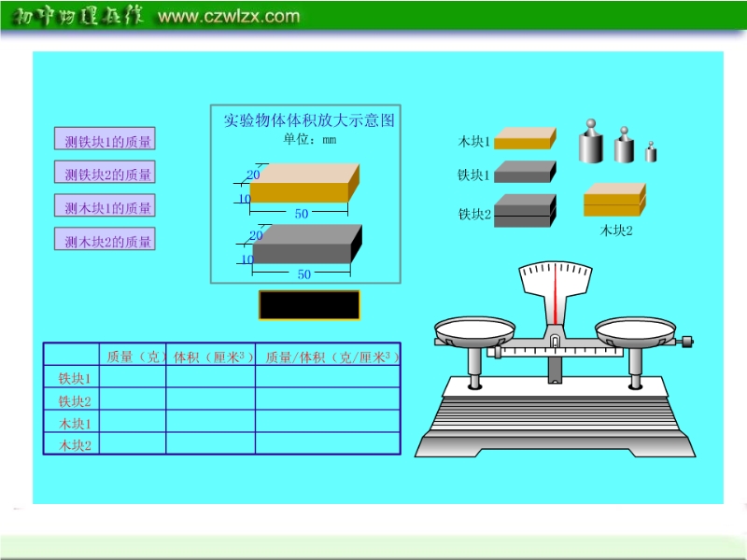The width and height of the screenshot is (747, 560).
Task: Pick the smallest balance weight
Action: point(651,151)
